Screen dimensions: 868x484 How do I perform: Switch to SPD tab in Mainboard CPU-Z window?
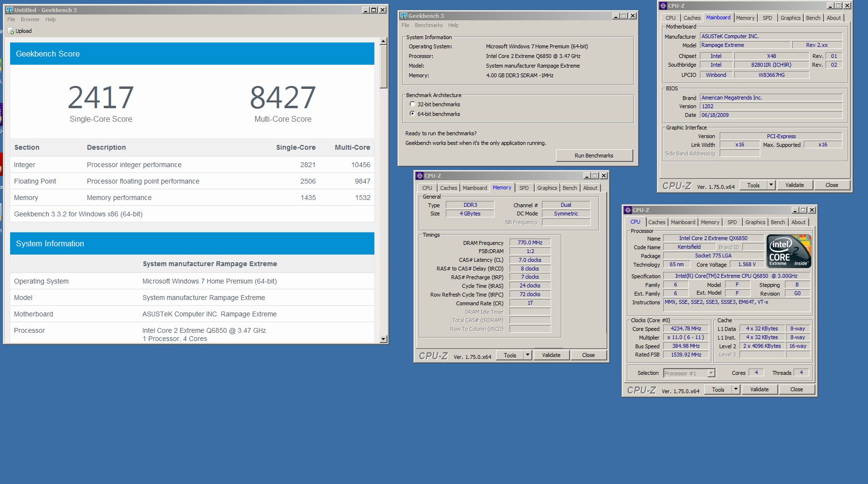click(767, 18)
